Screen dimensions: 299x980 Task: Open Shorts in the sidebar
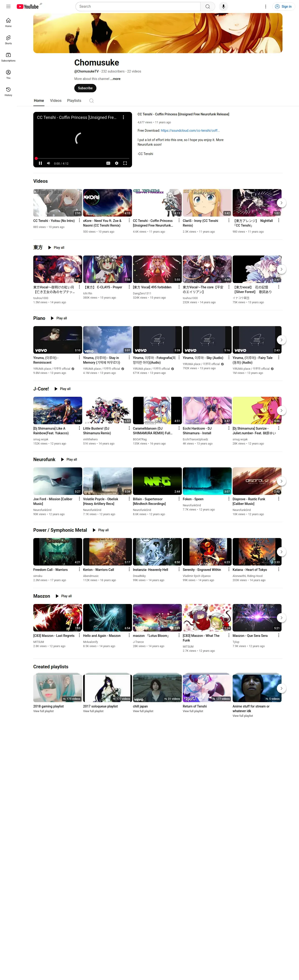pos(8,40)
